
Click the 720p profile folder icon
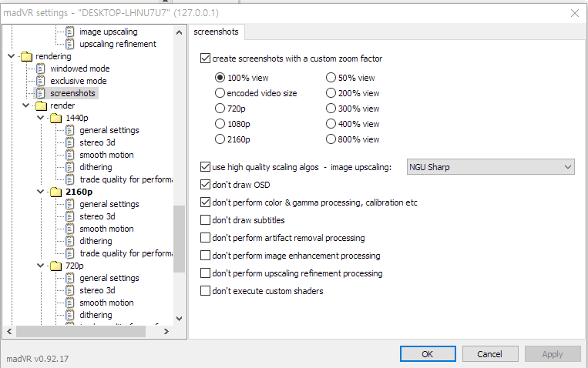point(55,266)
